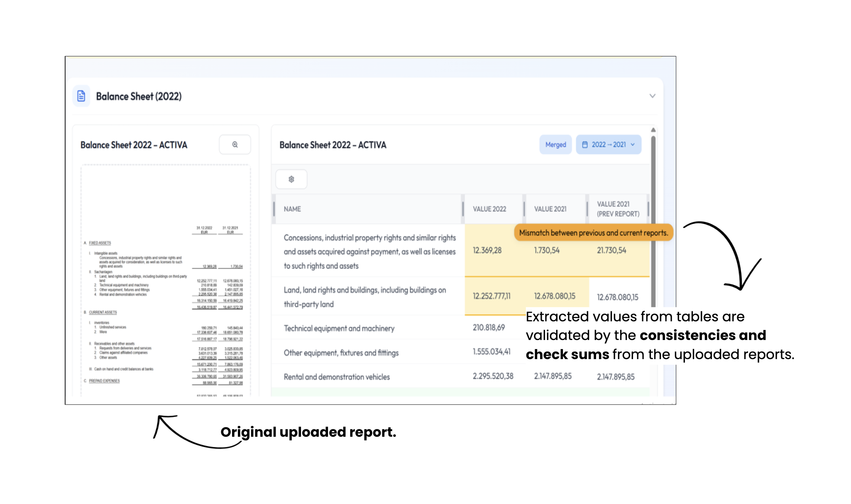This screenshot has height=504, width=851.
Task: Click the Technical equipment and machinery row
Action: click(x=339, y=328)
